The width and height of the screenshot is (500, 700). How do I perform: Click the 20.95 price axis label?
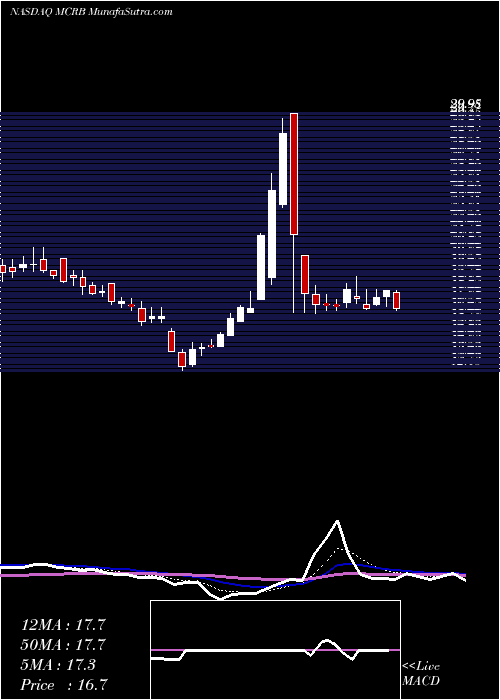click(x=465, y=104)
